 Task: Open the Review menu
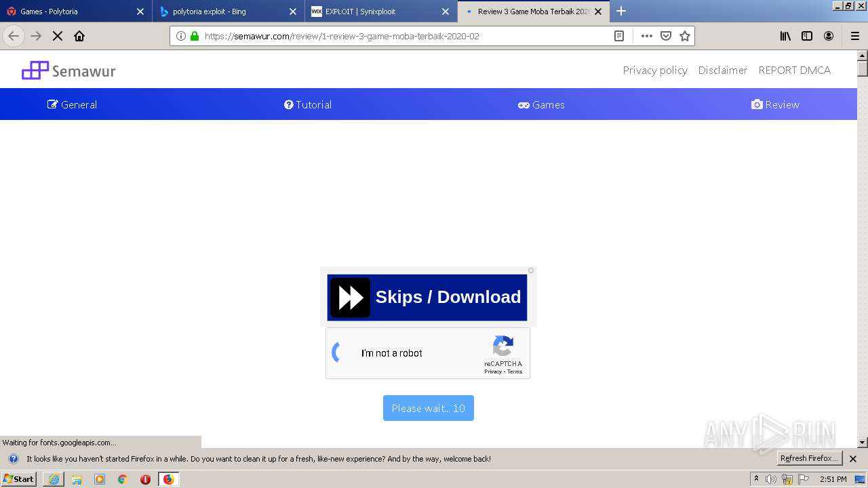(x=775, y=104)
